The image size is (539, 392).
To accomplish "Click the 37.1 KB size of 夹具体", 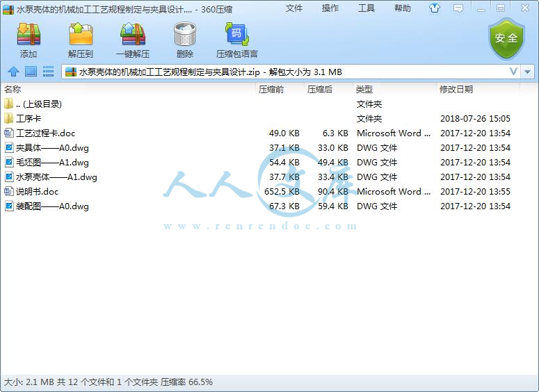I will coord(284,148).
